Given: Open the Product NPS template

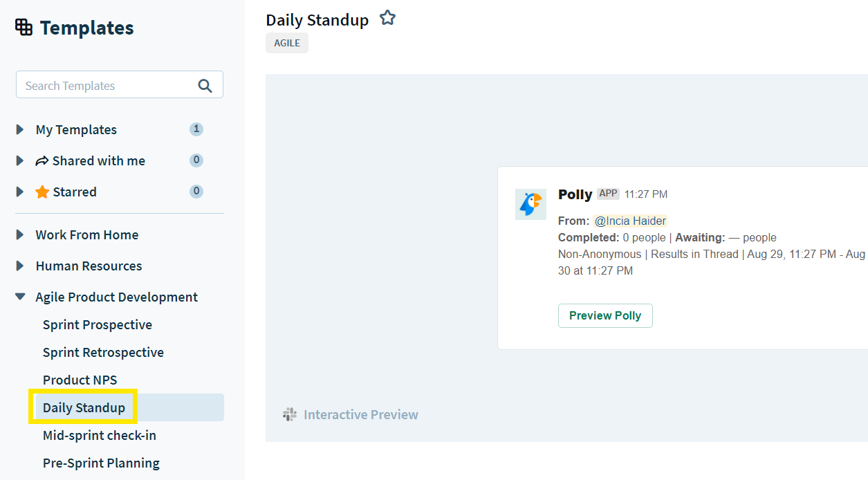Looking at the screenshot, I should click(x=80, y=380).
